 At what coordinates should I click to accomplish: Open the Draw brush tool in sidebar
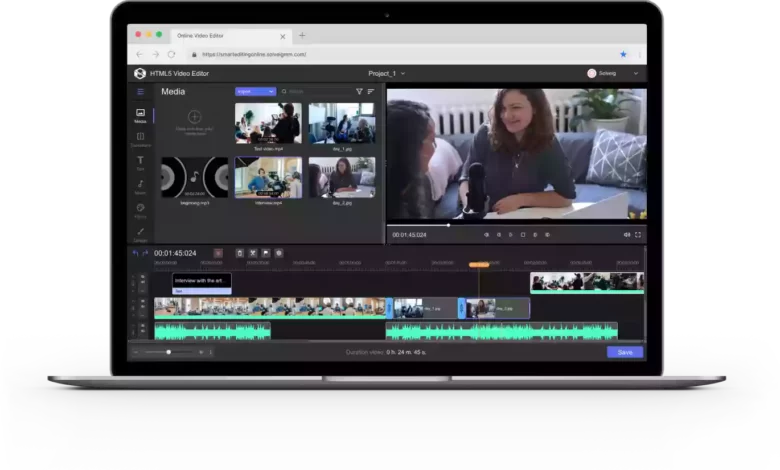click(140, 234)
